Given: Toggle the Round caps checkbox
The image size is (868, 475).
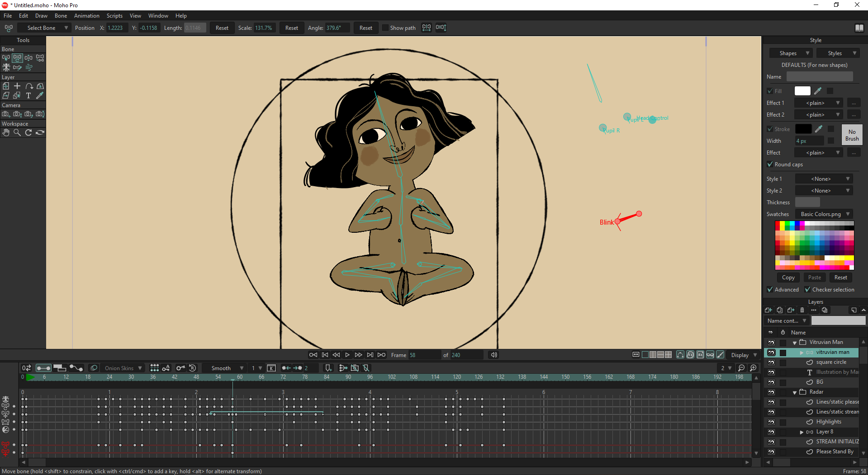Looking at the screenshot, I should (770, 164).
